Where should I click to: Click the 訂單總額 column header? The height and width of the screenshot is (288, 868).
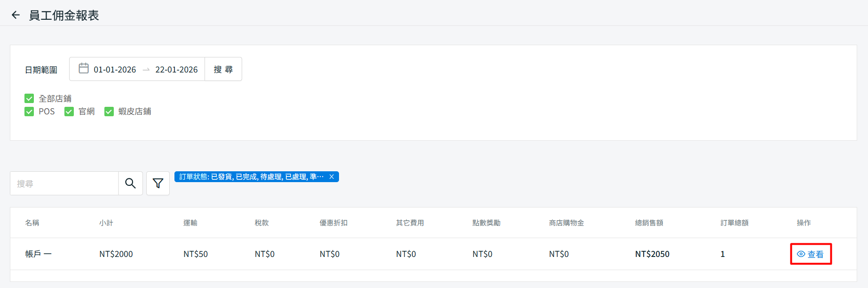pos(734,223)
